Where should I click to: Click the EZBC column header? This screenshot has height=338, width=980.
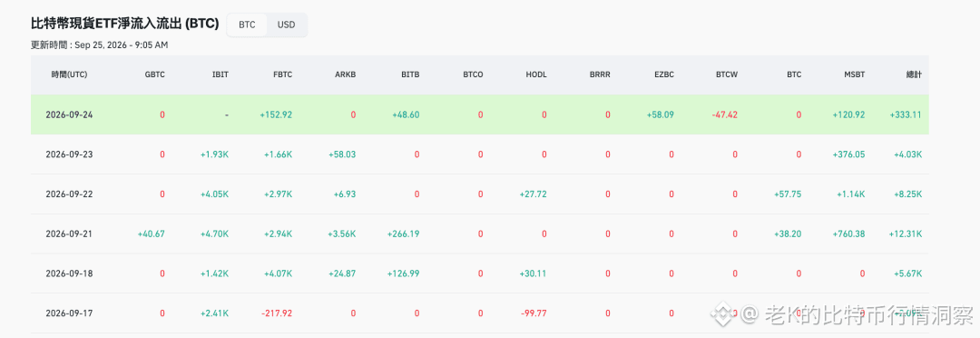[663, 75]
